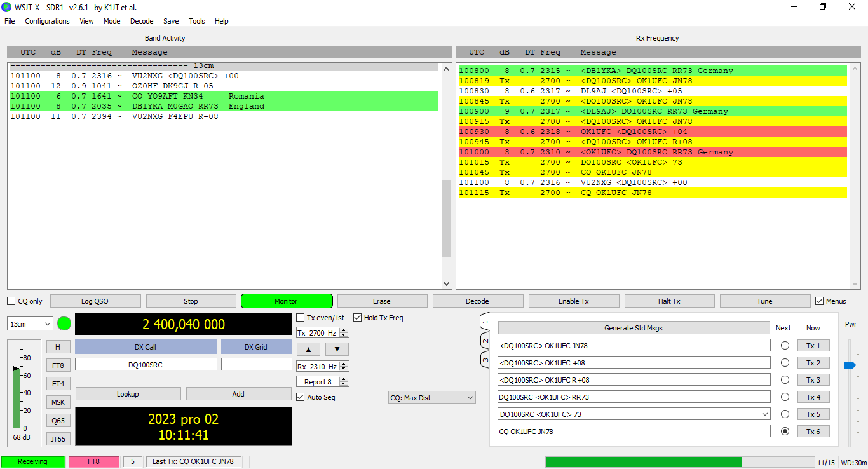868x469 pixels.
Task: Disable the Hold Tx Freq checkbox
Action: tap(358, 318)
